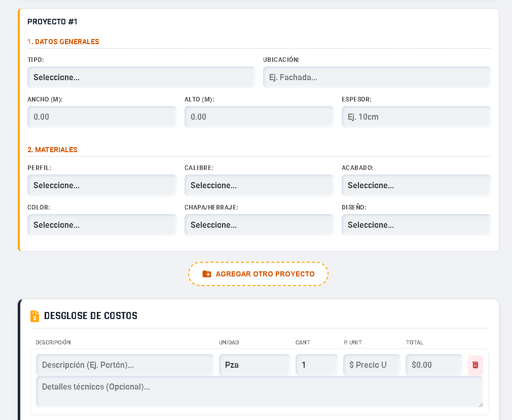Focus the Ancho (M) input

click(102, 117)
